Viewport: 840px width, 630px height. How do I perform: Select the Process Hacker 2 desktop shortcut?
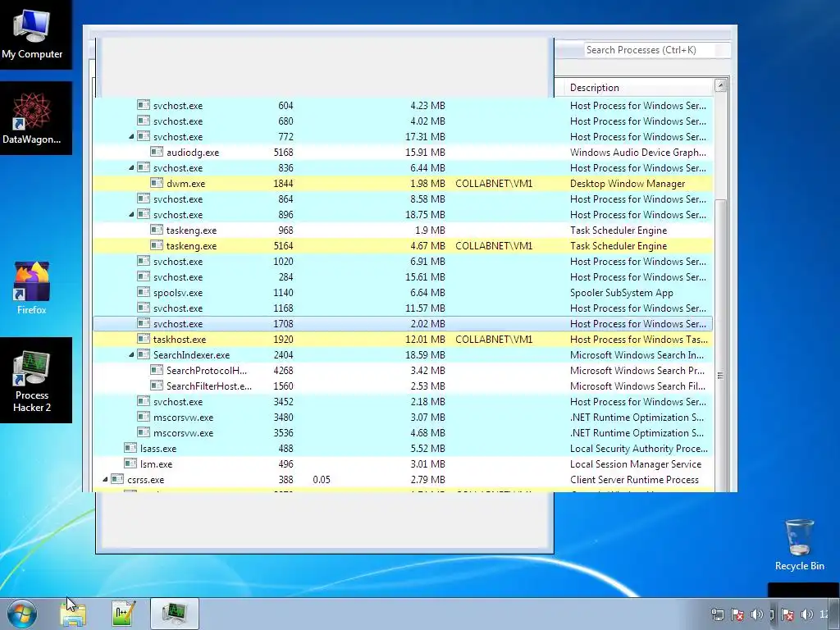32,381
